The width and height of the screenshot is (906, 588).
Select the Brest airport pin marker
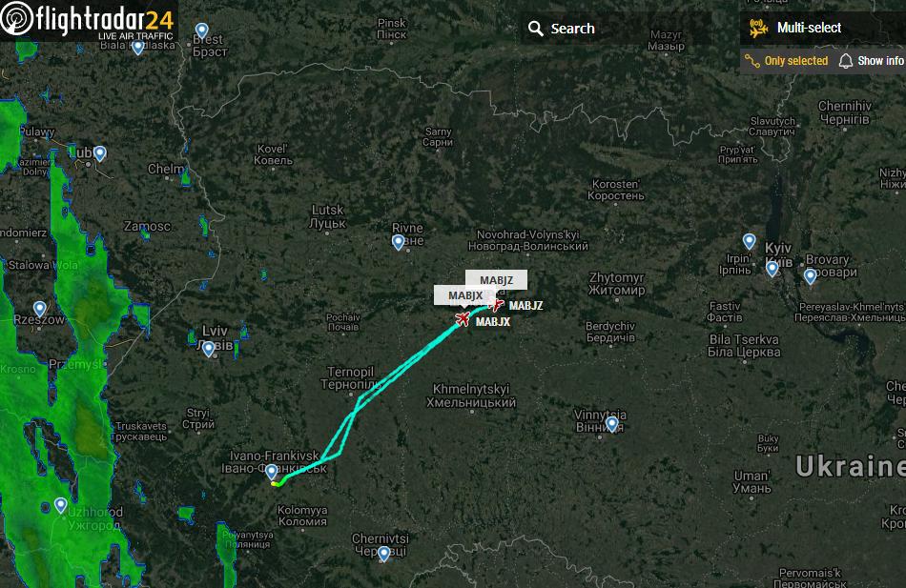point(201,30)
